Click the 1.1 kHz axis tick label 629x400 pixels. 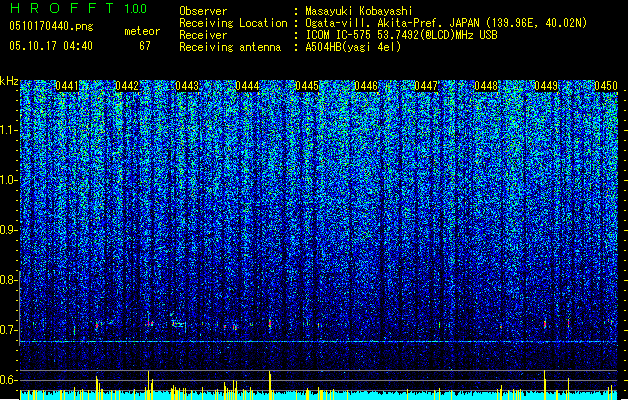9,130
